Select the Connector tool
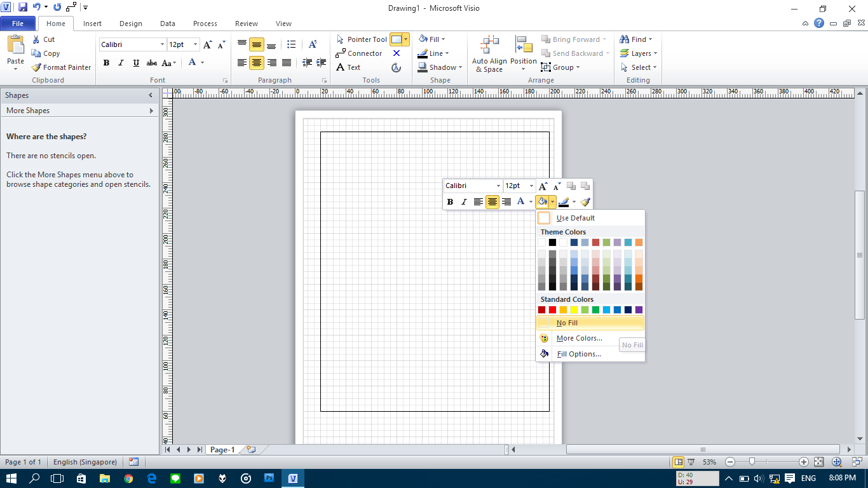 (359, 53)
